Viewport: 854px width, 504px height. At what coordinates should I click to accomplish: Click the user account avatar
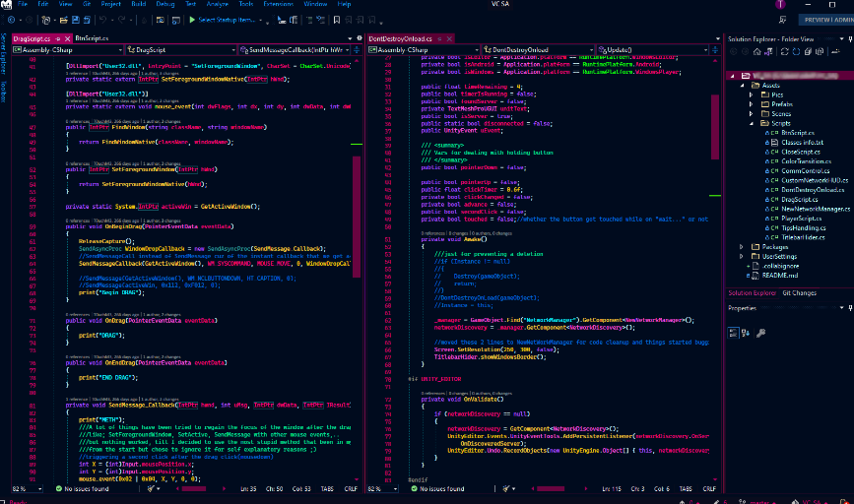(x=780, y=4)
